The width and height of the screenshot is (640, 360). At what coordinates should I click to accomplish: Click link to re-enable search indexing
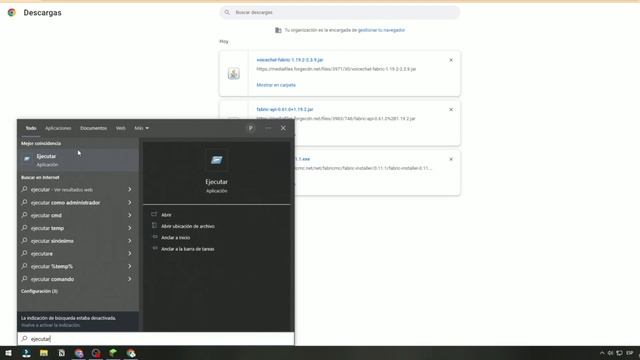click(51, 325)
